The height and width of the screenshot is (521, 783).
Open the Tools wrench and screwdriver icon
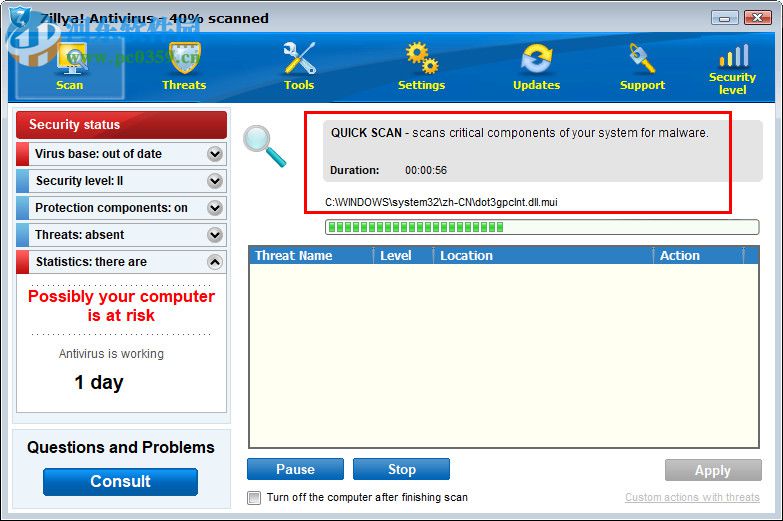pos(299,58)
